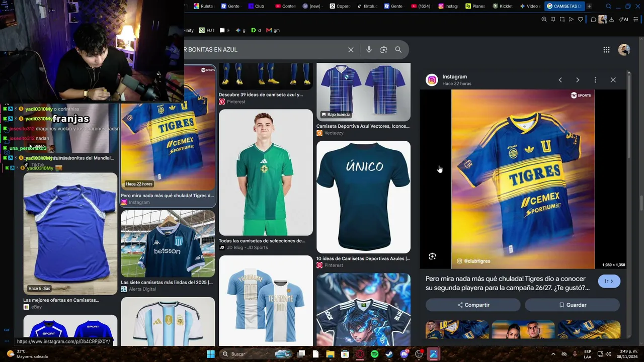Open File Explorer from the taskbar
Image resolution: width=644 pixels, height=362 pixels.
330,354
